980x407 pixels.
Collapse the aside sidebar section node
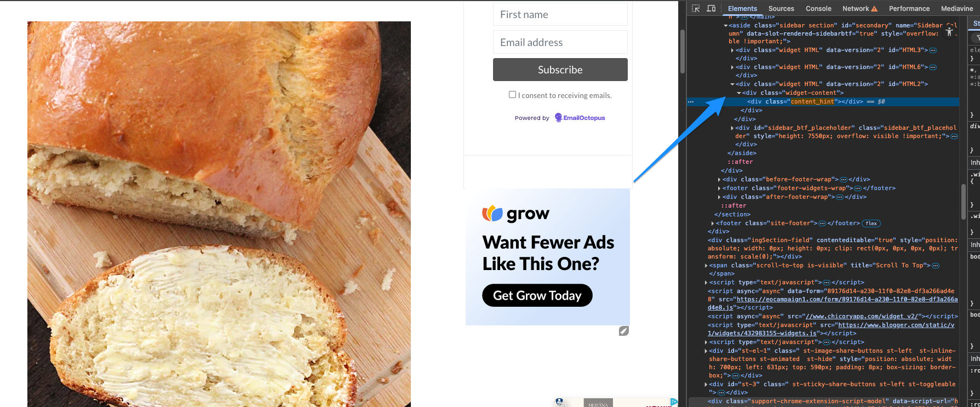(x=726, y=26)
